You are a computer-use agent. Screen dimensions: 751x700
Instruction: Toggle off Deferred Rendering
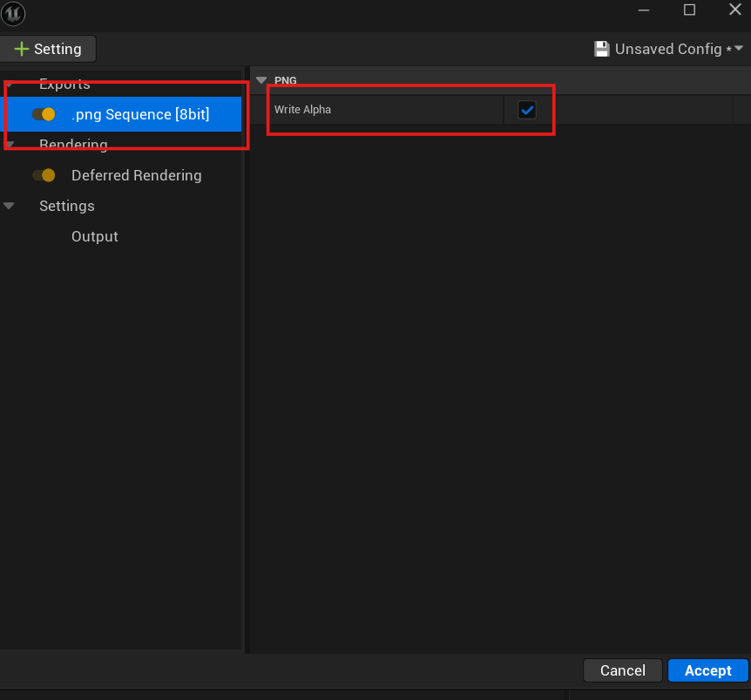pyautogui.click(x=44, y=175)
